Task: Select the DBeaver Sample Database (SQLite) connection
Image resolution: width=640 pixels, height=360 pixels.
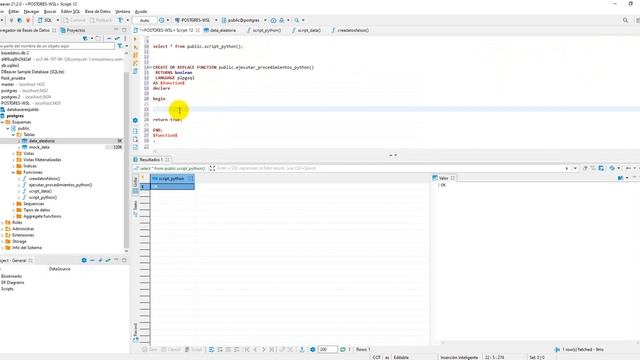Action: pyautogui.click(x=33, y=71)
